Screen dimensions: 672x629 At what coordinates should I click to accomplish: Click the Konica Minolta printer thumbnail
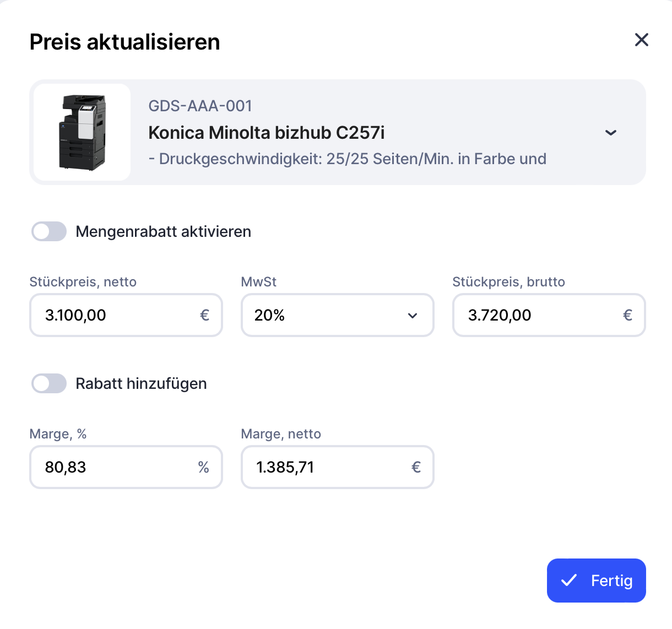82,132
